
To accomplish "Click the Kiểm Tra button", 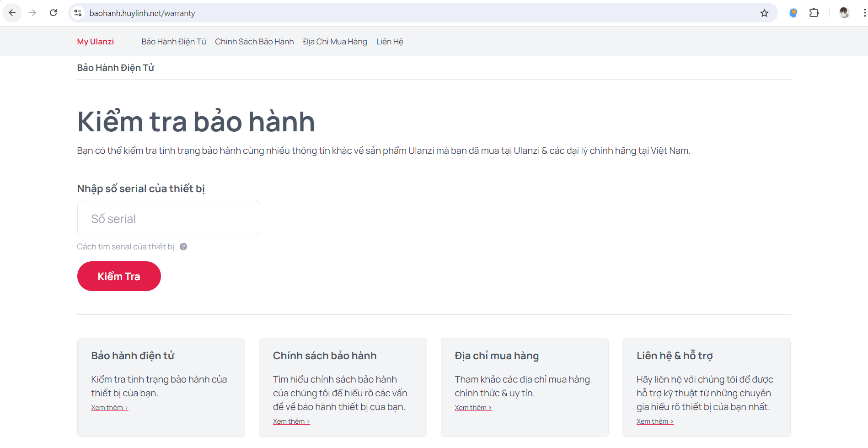I will (119, 276).
